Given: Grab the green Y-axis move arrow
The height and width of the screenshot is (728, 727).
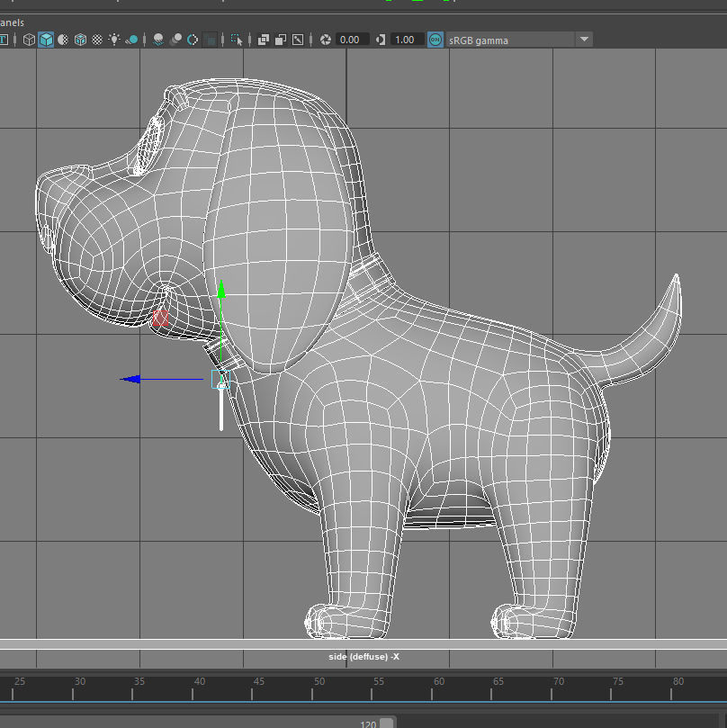Looking at the screenshot, I should pyautogui.click(x=221, y=289).
